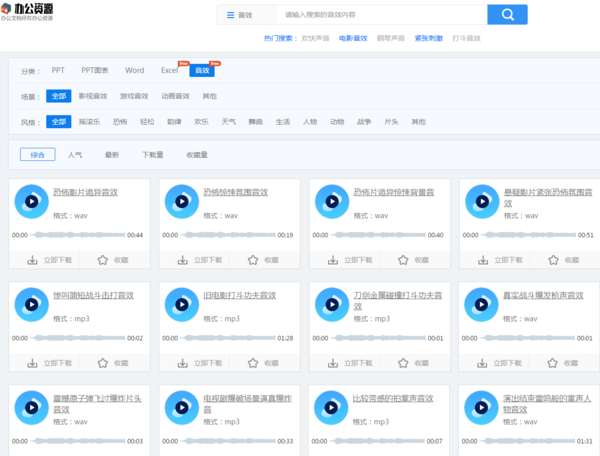Switch to the PPT category

[58, 70]
